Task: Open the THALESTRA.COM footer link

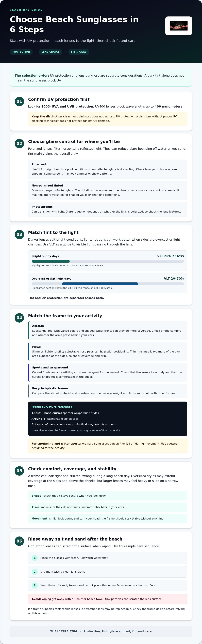Action: click(63, 631)
